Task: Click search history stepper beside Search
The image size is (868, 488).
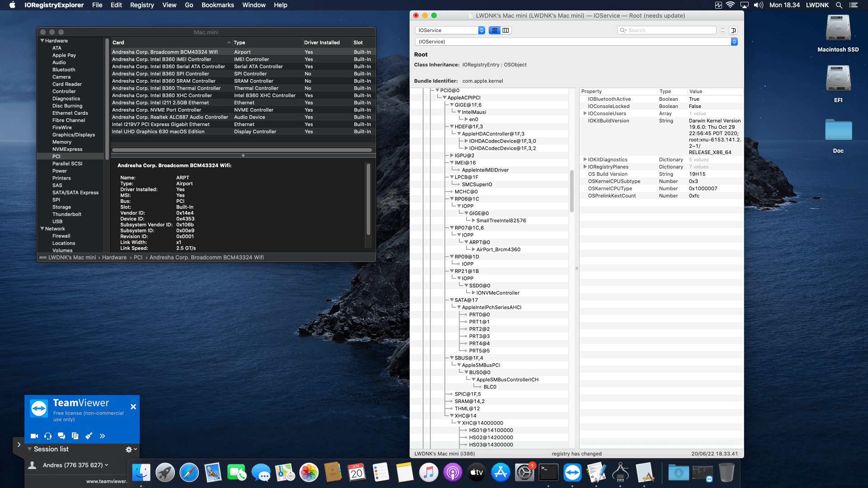Action: (x=722, y=30)
